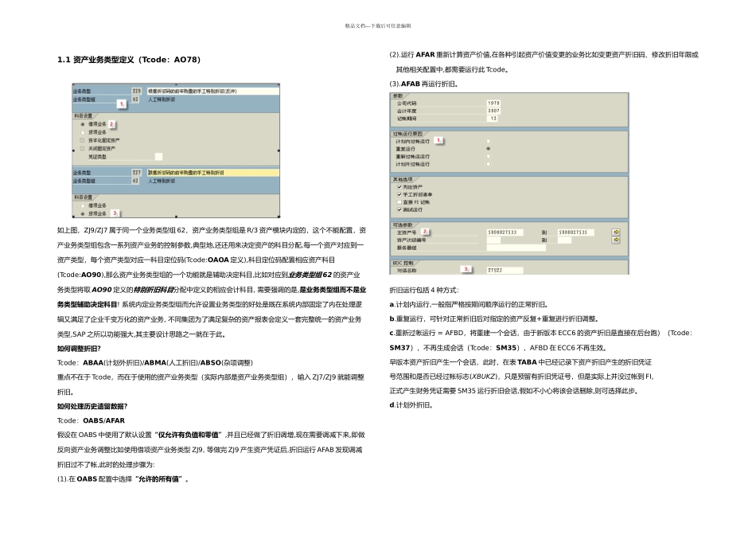Click multiple selection arrow for 主资产号

click(x=616, y=232)
